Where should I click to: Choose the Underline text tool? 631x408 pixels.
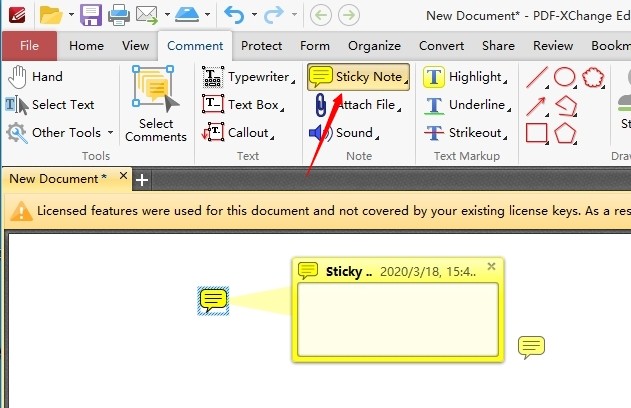click(467, 105)
